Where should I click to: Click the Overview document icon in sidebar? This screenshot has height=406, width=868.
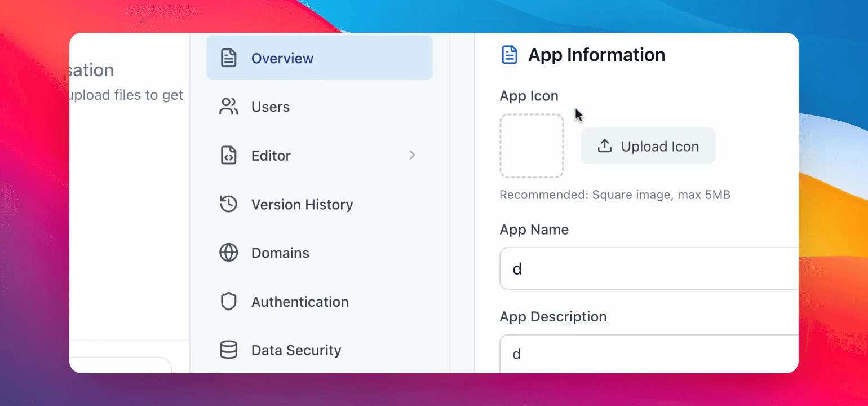(228, 58)
